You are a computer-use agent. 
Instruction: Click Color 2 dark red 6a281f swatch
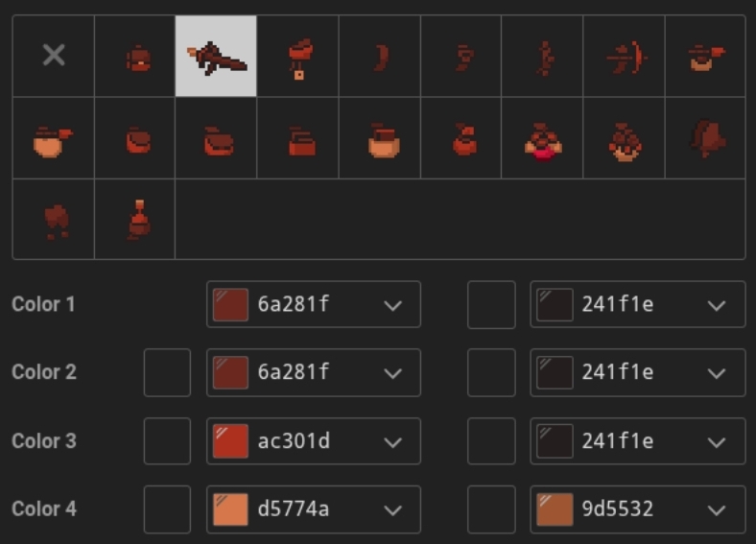pos(230,373)
